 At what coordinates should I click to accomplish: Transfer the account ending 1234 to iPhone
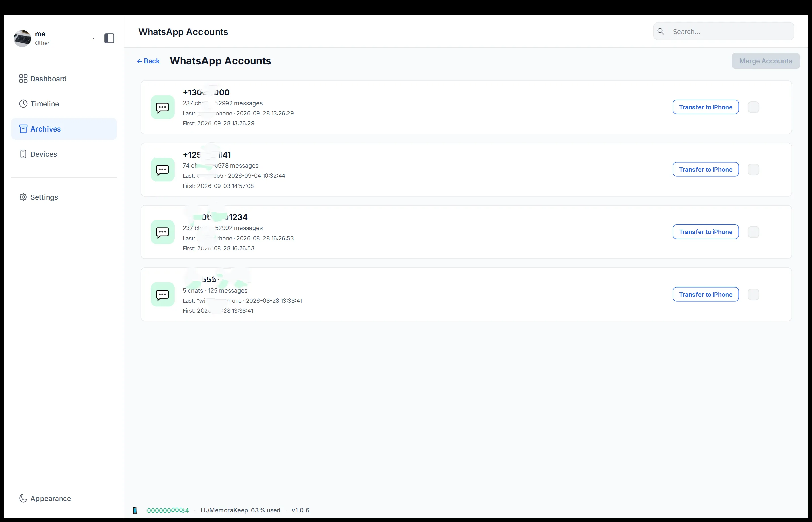[x=705, y=232]
